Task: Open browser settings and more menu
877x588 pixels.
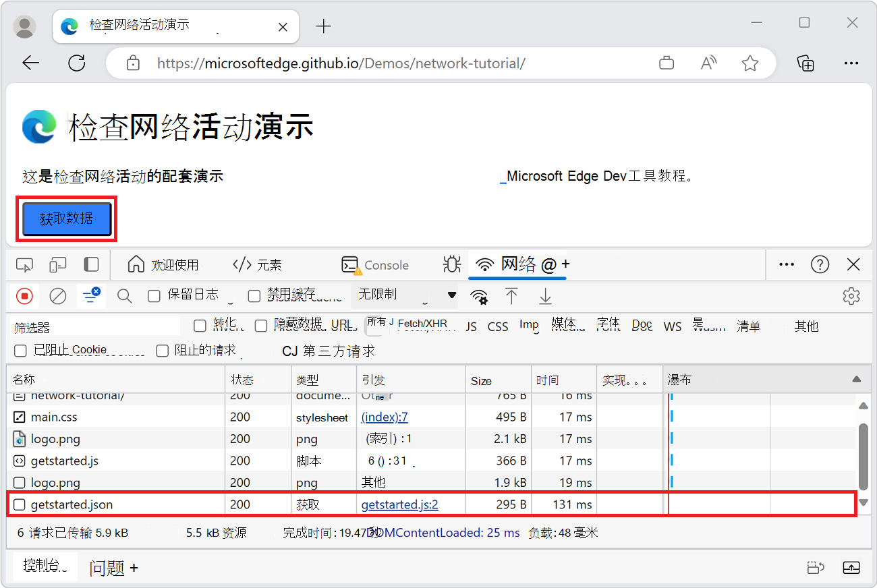Action: click(851, 63)
